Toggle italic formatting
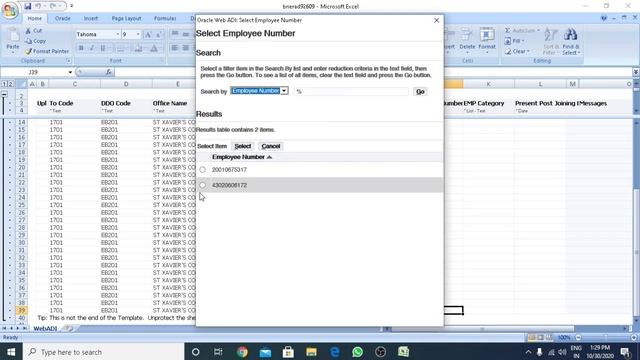This screenshot has height=360, width=640. pos(92,48)
